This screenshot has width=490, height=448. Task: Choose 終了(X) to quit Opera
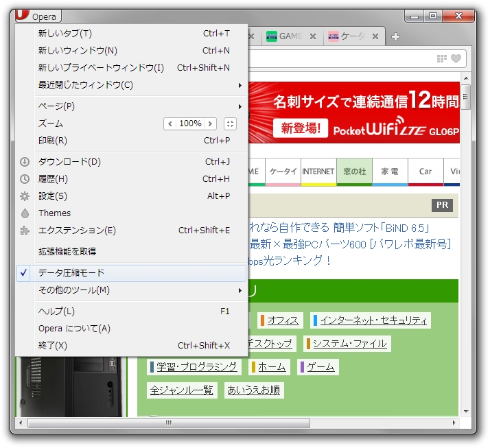pyautogui.click(x=131, y=346)
